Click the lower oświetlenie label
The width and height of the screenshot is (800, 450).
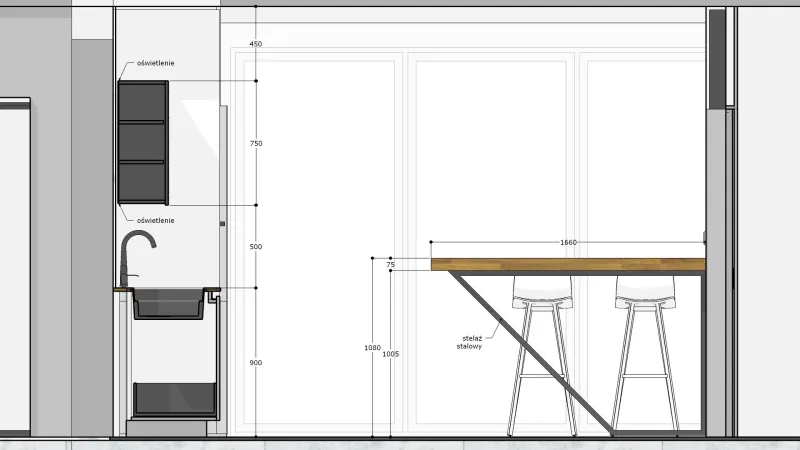click(156, 220)
